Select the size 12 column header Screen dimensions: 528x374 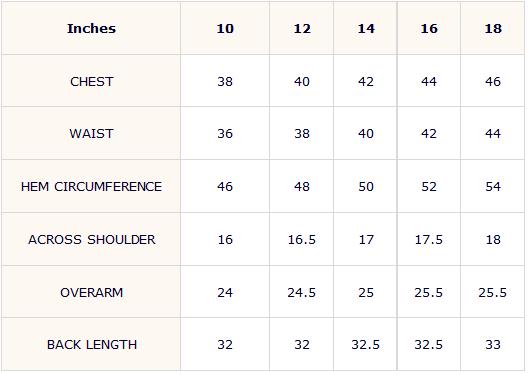[x=302, y=29]
